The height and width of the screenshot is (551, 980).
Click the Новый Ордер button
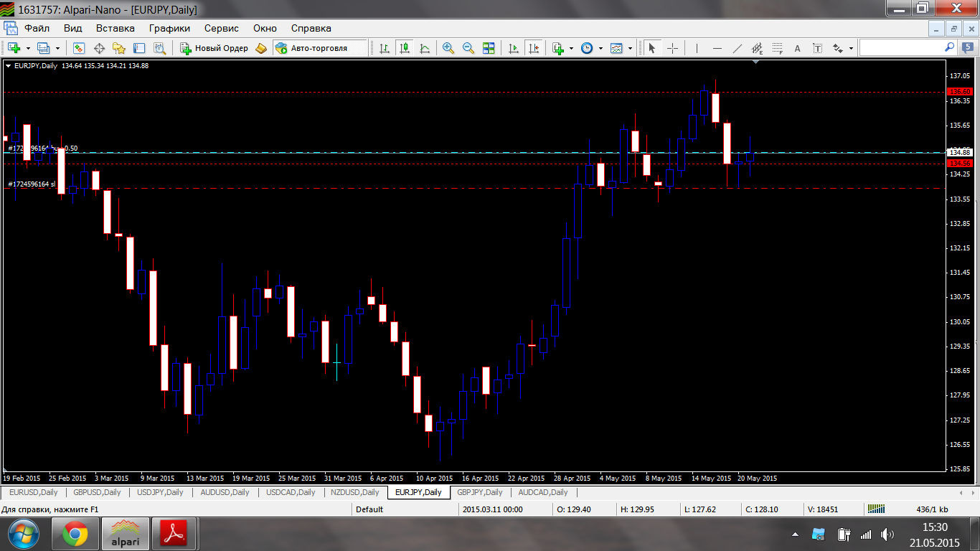215,48
